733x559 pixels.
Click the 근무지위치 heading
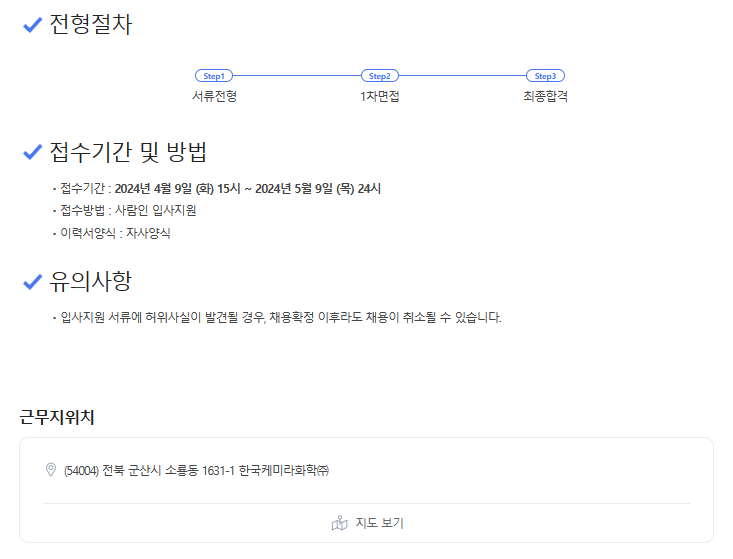[57, 417]
